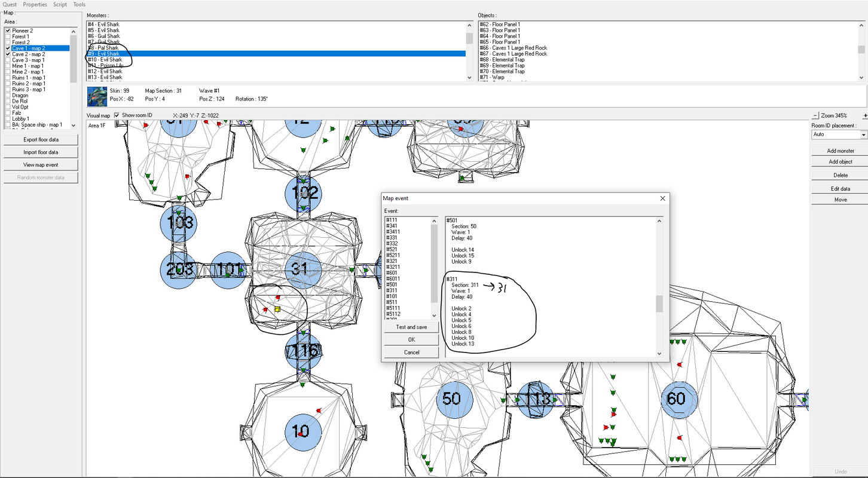Open the Room ID placement Auto dropdown

pos(839,134)
